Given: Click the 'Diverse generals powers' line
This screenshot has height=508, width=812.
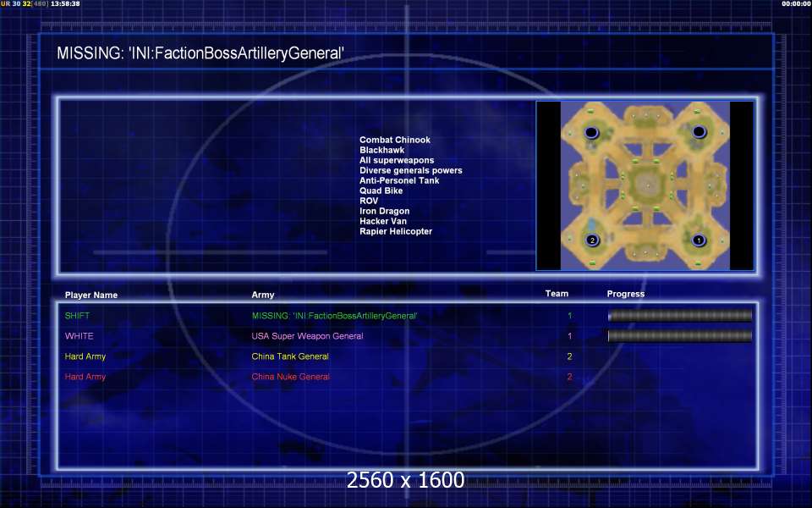Looking at the screenshot, I should [x=411, y=170].
